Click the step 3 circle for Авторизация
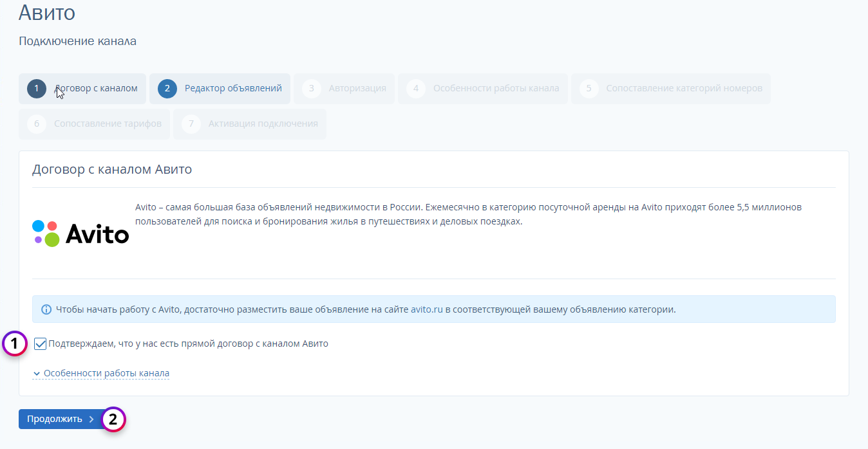 coord(312,89)
